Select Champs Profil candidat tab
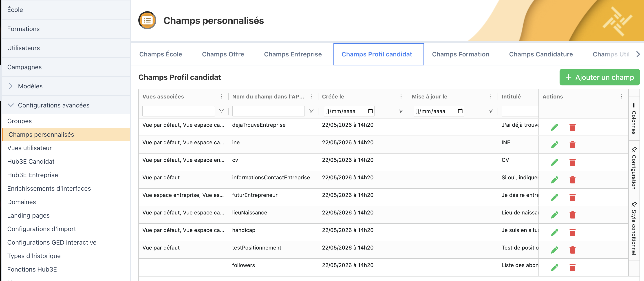Image resolution: width=644 pixels, height=281 pixels. pos(379,54)
